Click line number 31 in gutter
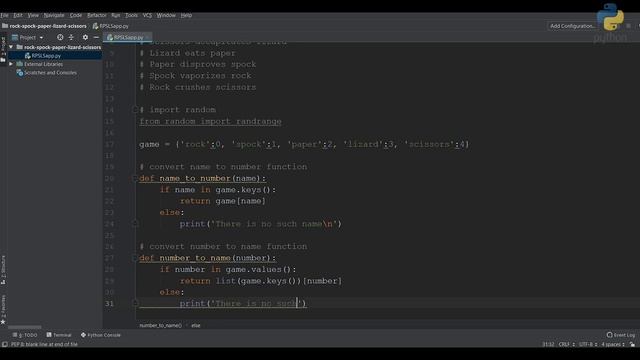This screenshot has width=640, height=360. click(109, 303)
